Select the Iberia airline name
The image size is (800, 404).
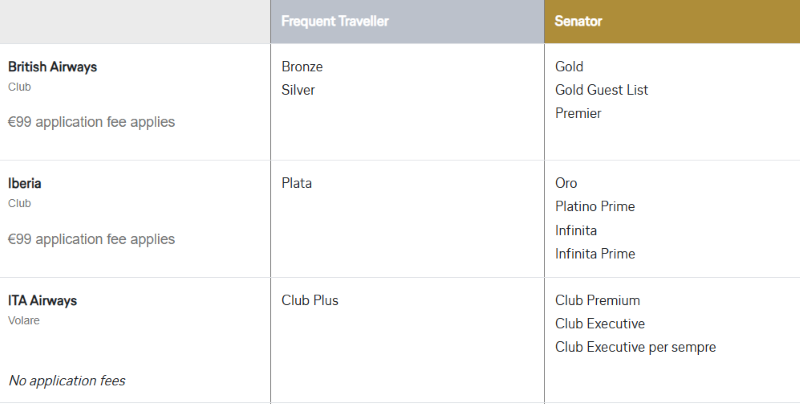pos(25,184)
